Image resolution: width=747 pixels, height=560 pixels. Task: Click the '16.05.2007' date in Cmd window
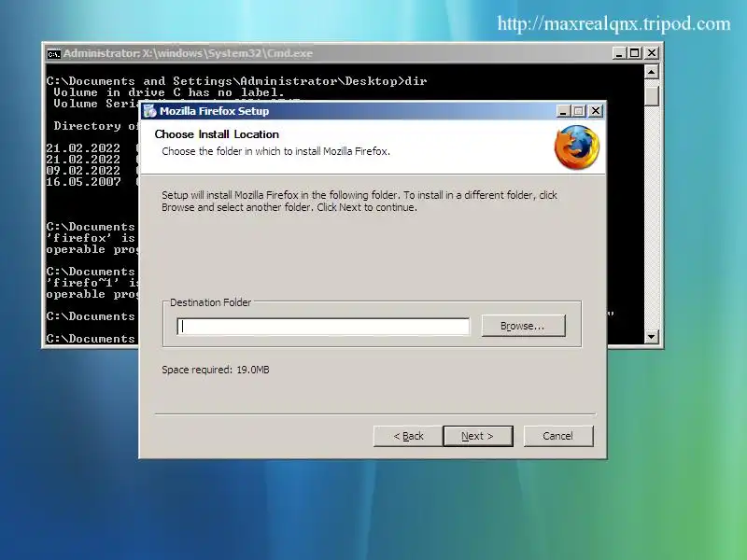(83, 182)
